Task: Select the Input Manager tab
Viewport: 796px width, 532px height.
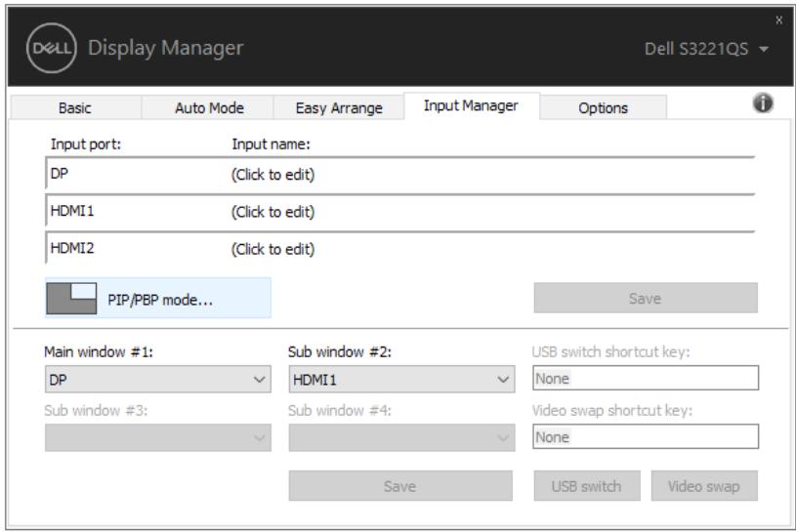Action: [471, 105]
